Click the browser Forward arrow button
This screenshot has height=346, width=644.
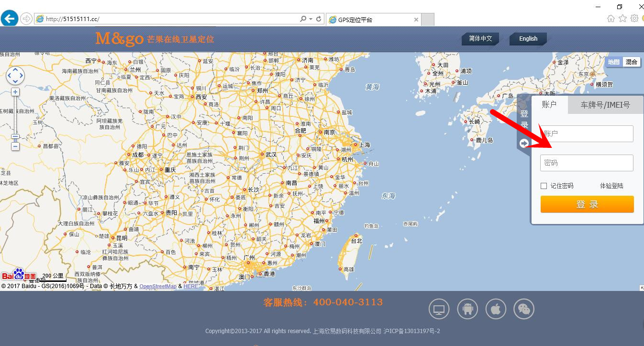pos(26,19)
